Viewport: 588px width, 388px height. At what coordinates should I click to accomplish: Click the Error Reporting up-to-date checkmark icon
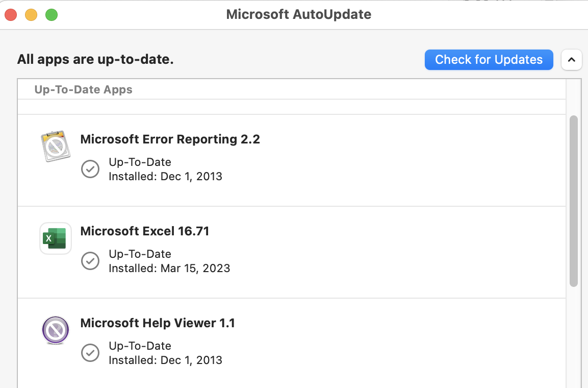point(90,169)
